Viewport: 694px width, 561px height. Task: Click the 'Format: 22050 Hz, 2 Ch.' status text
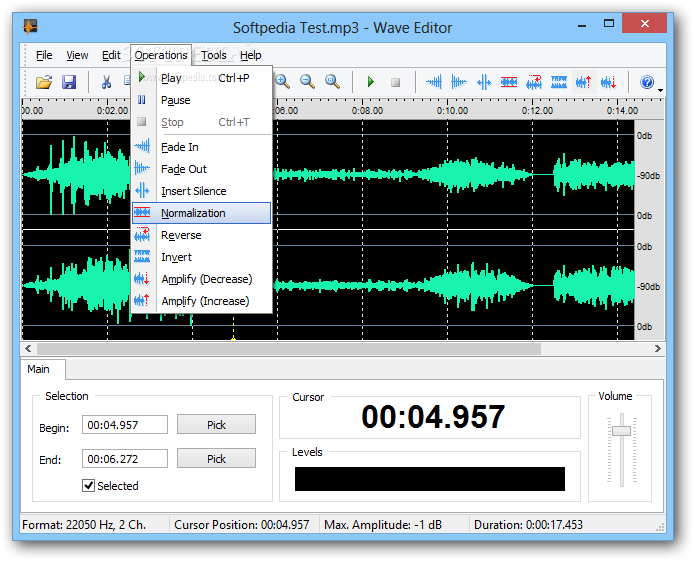point(84,525)
